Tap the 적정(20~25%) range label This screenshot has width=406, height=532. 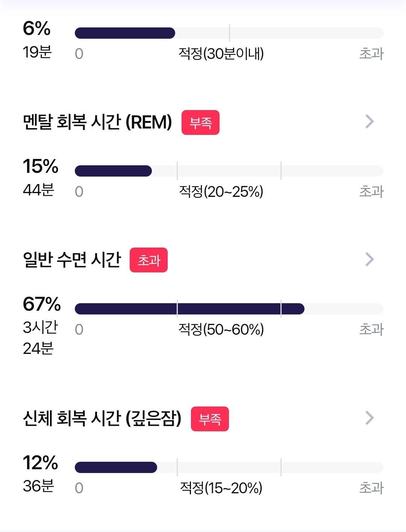coord(221,192)
